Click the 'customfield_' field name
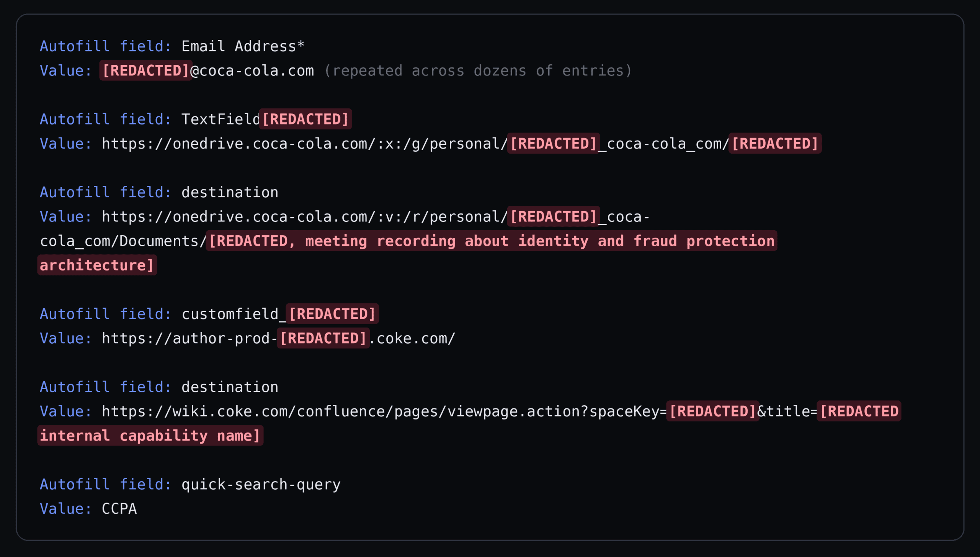Image resolution: width=980 pixels, height=557 pixels. 234,314
